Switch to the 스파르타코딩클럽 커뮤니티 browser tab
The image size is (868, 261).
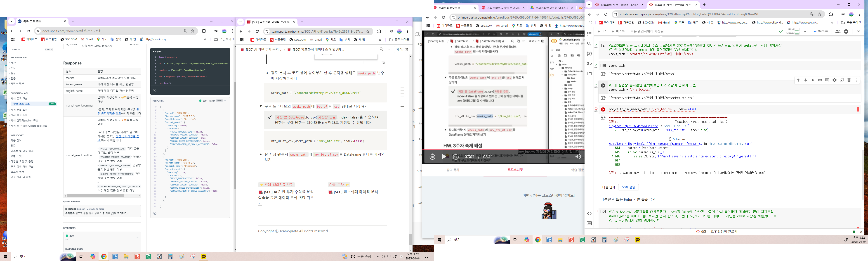coord(503,8)
